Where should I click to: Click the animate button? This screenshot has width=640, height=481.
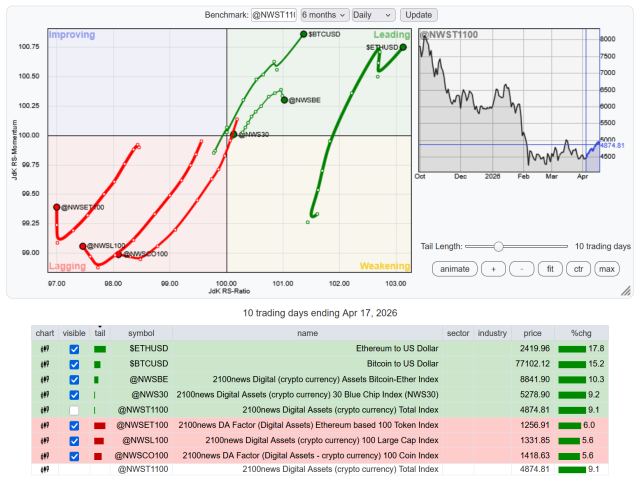(454, 268)
